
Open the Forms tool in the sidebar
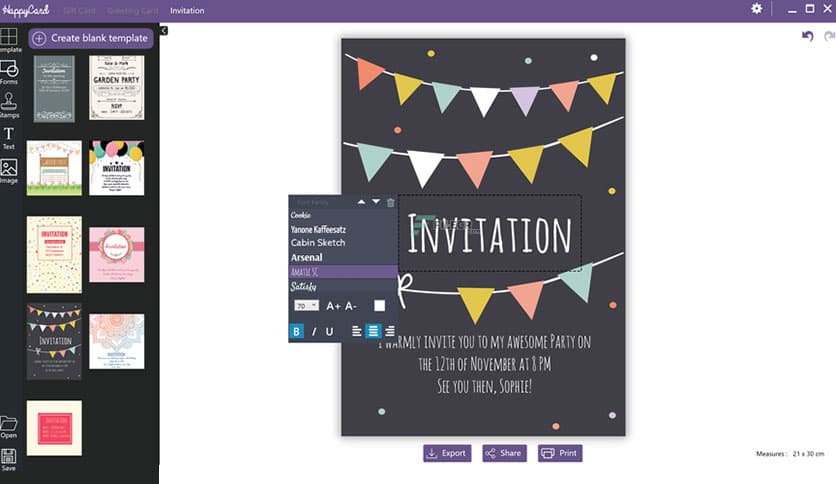coord(9,72)
